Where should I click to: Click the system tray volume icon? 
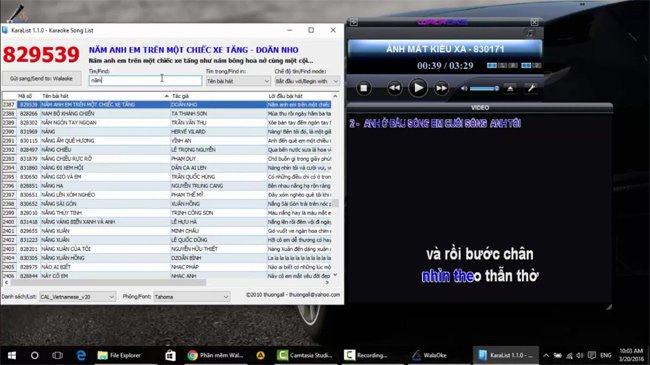pyautogui.click(x=580, y=355)
